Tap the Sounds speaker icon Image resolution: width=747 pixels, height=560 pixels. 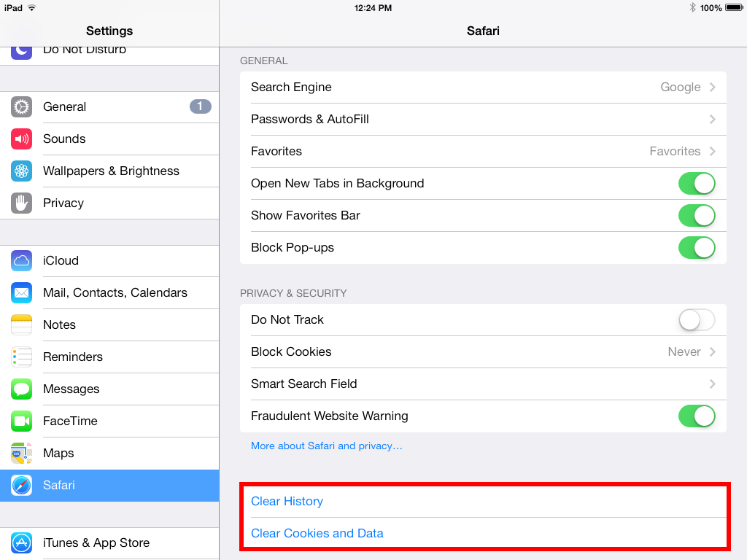point(22,139)
